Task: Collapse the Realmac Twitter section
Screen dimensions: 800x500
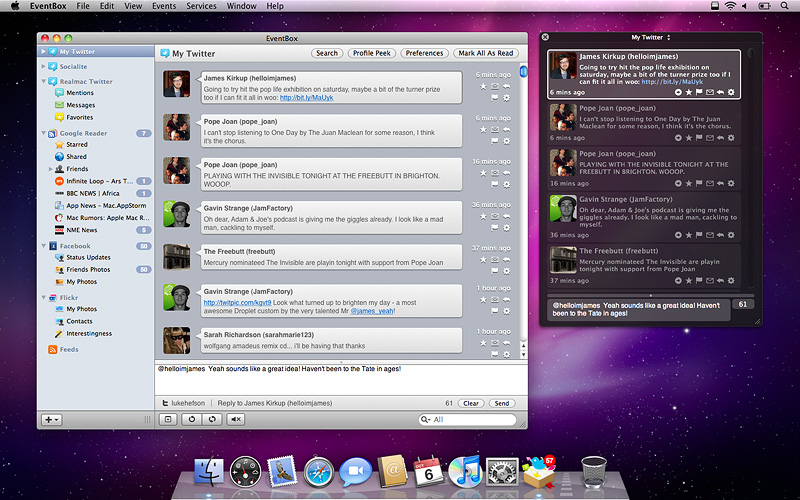Action: click(x=43, y=81)
